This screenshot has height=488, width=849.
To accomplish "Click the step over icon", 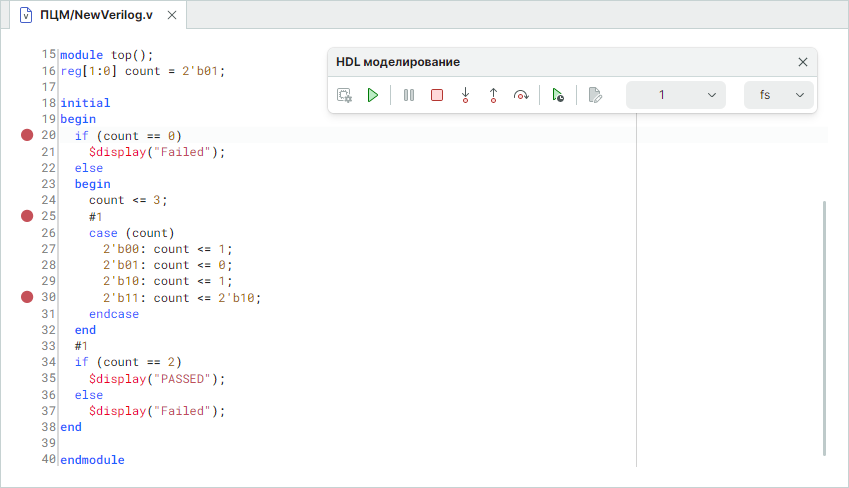I will tap(521, 95).
